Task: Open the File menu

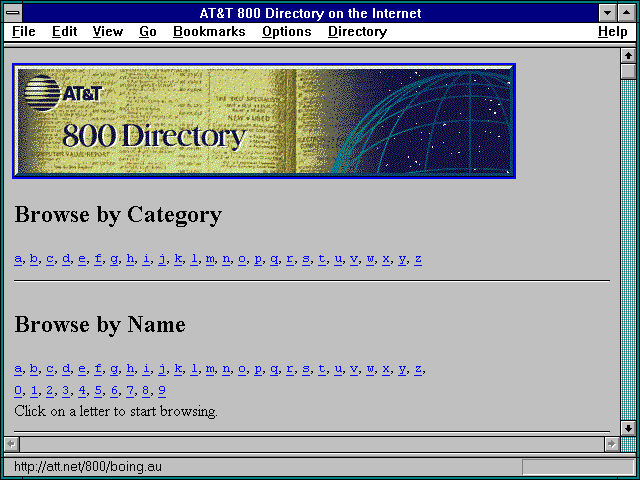Action: [24, 31]
